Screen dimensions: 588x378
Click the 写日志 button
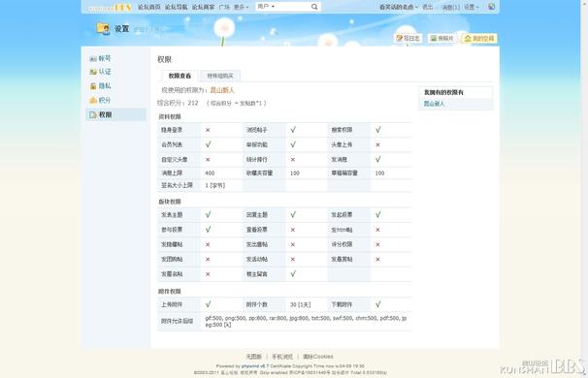click(408, 38)
